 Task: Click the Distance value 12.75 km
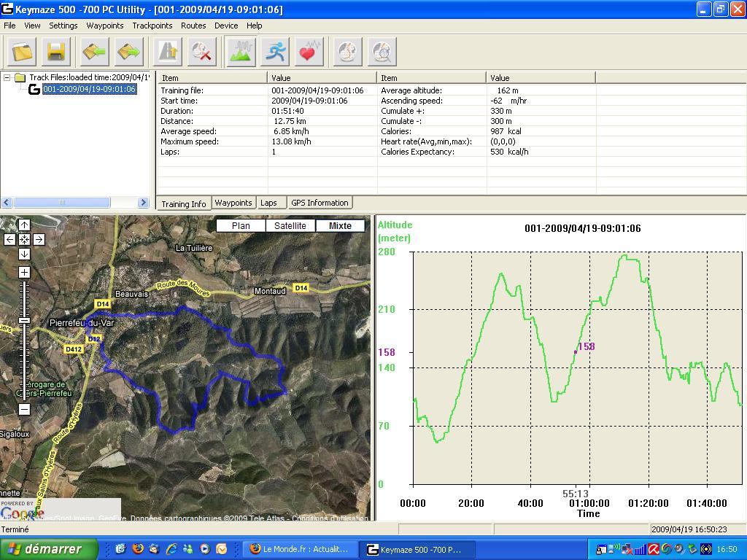tap(290, 122)
